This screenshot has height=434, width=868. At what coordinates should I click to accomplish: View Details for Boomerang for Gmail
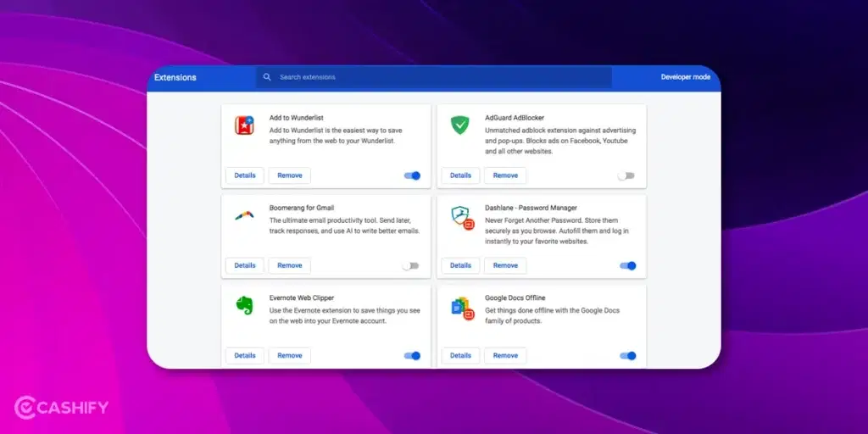(245, 265)
